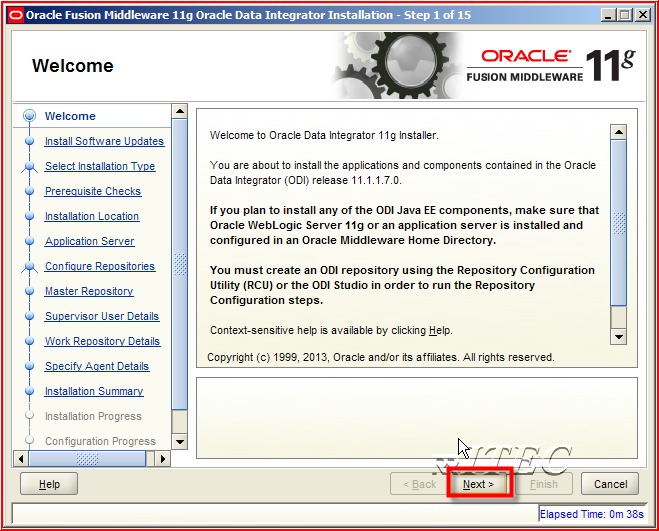Screen dimensions: 659x531
Task: Click the Copyright notice text
Action: 381,357
